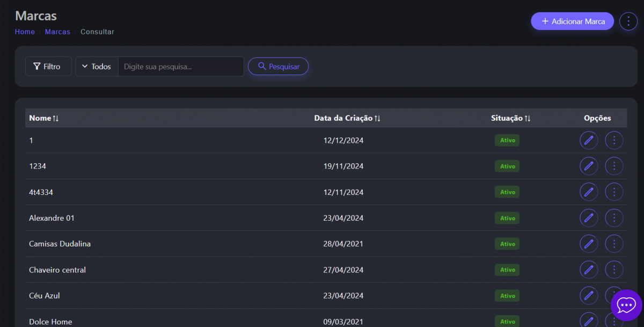Image resolution: width=644 pixels, height=327 pixels.
Task: Open three-dot menu for Camisas Dudalina
Action: [614, 244]
